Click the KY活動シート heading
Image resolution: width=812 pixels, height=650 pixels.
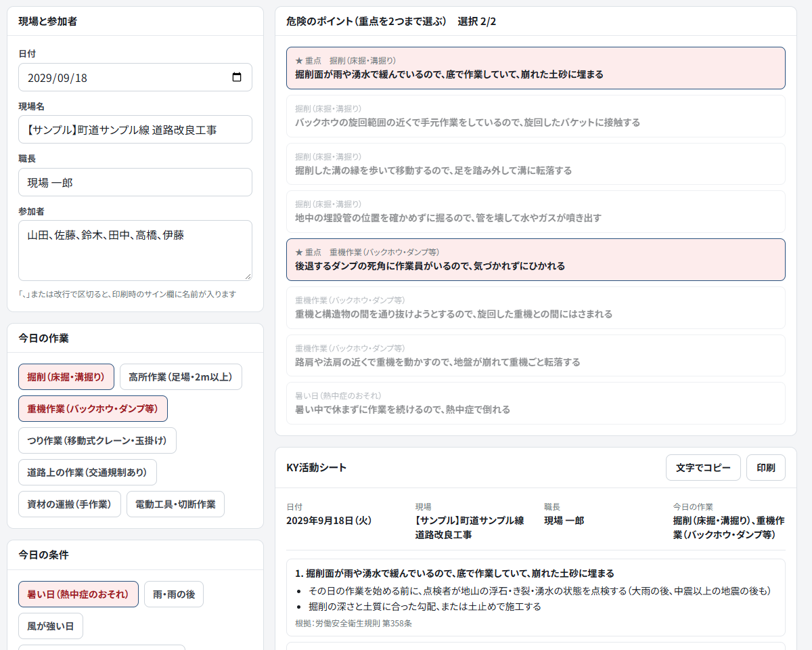pos(316,467)
